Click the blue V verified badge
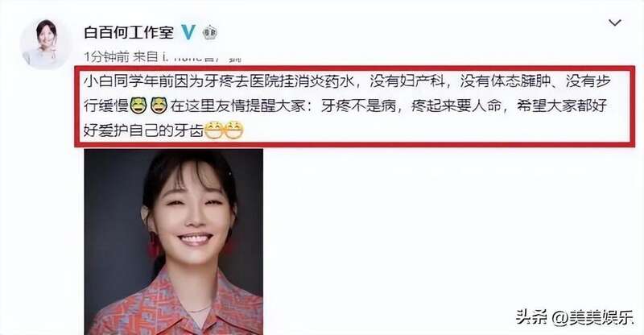This screenshot has width=644, height=335. (188, 32)
